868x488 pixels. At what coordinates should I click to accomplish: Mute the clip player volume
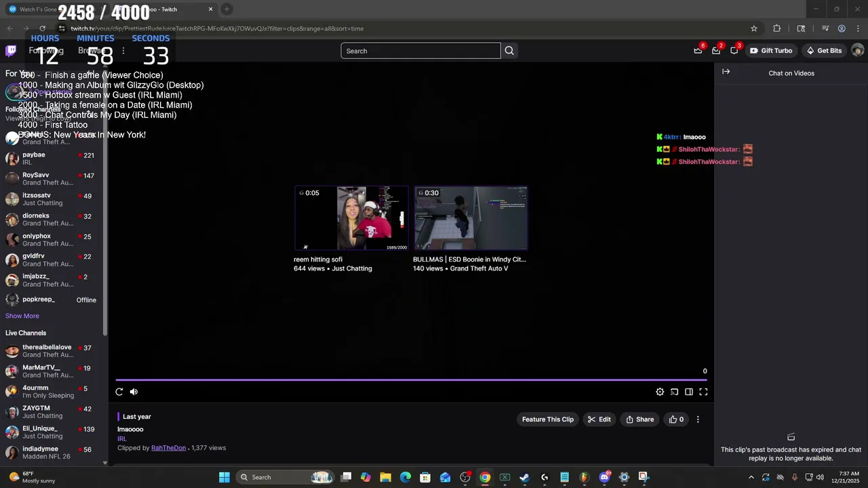pos(134,392)
